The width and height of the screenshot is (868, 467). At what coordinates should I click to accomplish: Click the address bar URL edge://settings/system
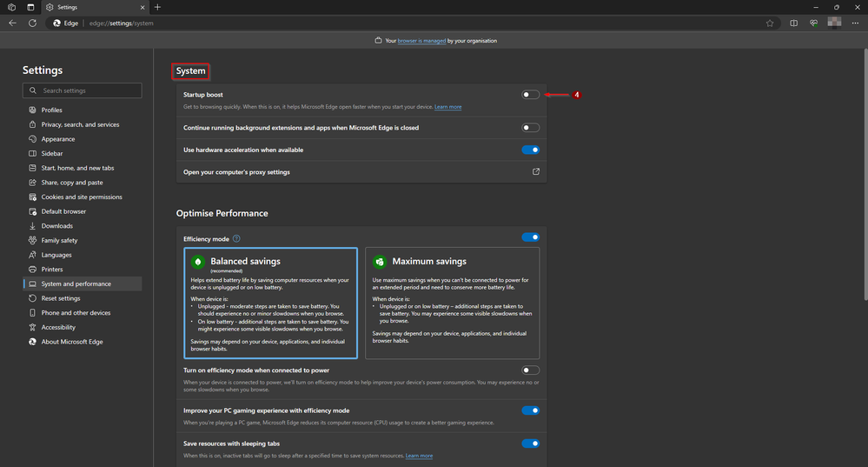pyautogui.click(x=122, y=23)
